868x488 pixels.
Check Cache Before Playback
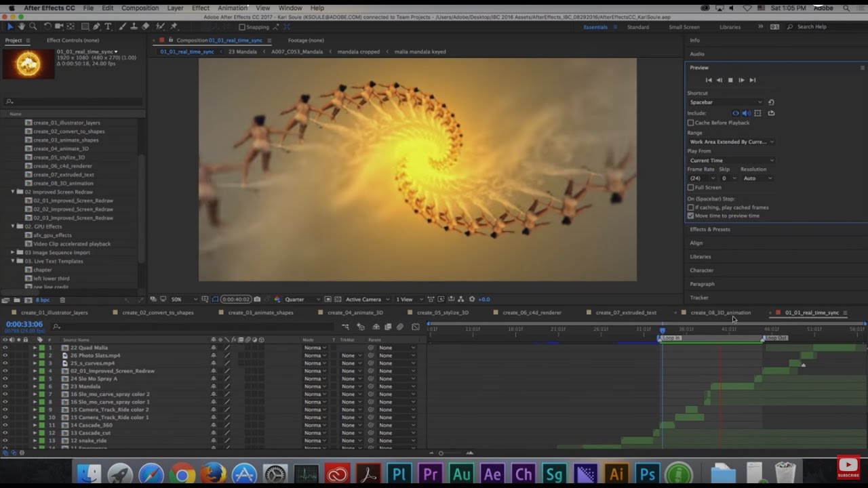click(691, 123)
